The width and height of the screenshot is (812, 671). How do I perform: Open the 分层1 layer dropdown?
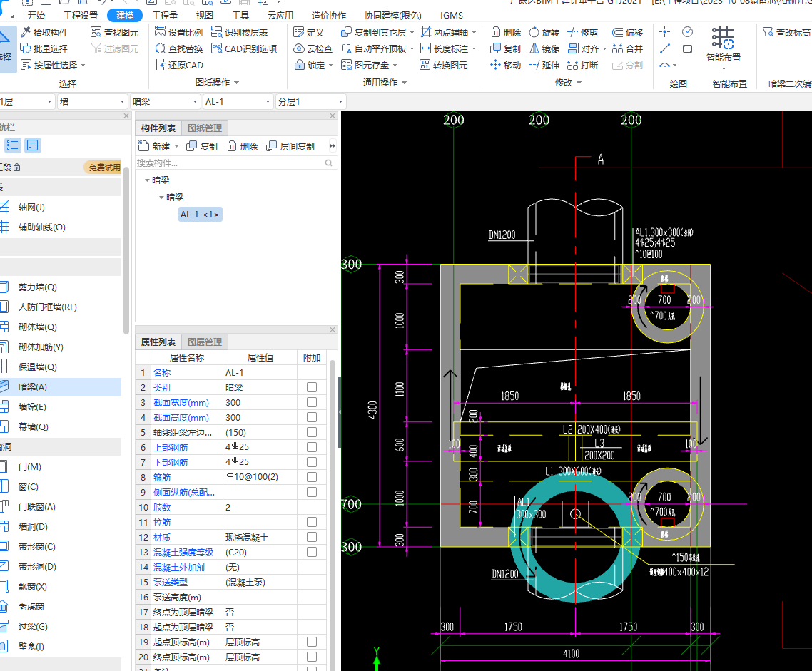click(310, 101)
